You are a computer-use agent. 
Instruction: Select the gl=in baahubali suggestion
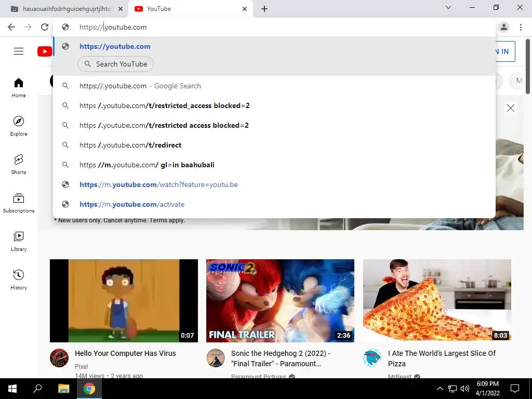click(274, 165)
